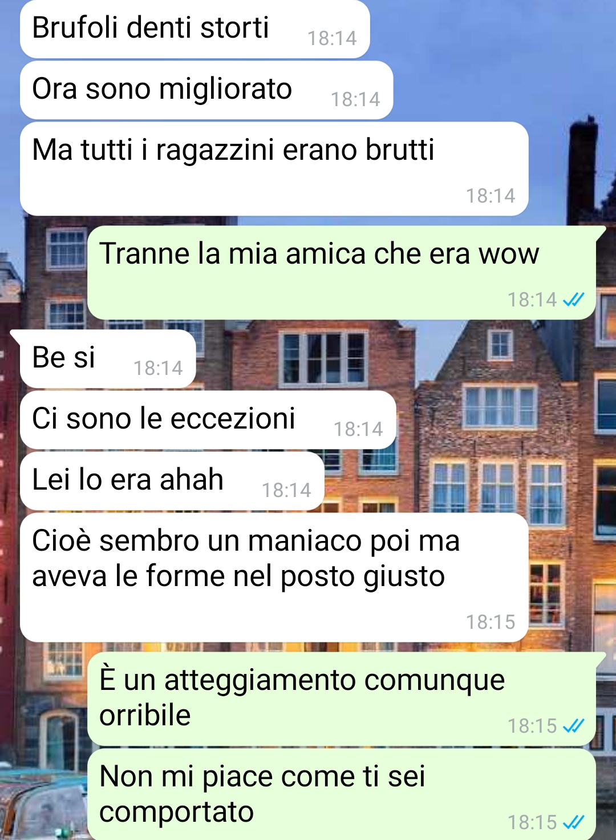Tap the 18:15 timestamp on "maniaco" message

point(491,622)
